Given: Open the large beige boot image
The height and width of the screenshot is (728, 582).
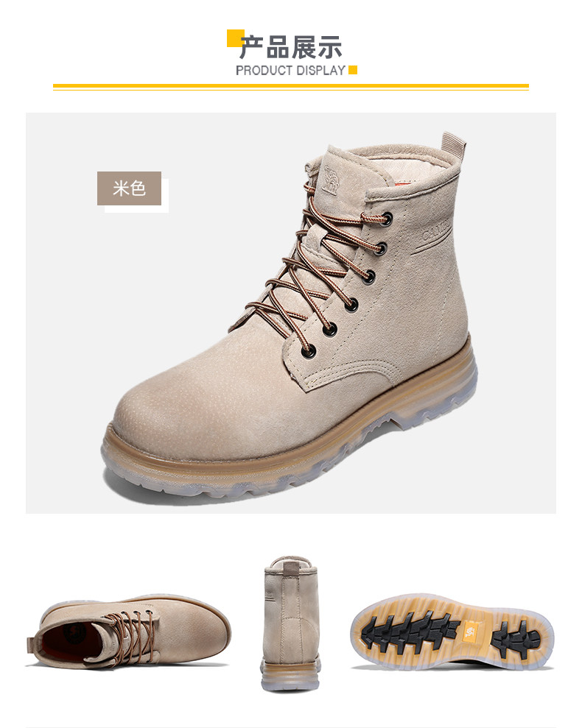Looking at the screenshot, I should click(x=290, y=313).
